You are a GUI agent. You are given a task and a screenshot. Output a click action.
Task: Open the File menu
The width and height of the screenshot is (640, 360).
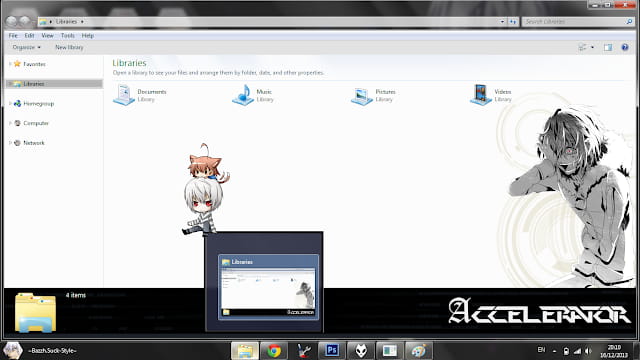click(x=13, y=36)
